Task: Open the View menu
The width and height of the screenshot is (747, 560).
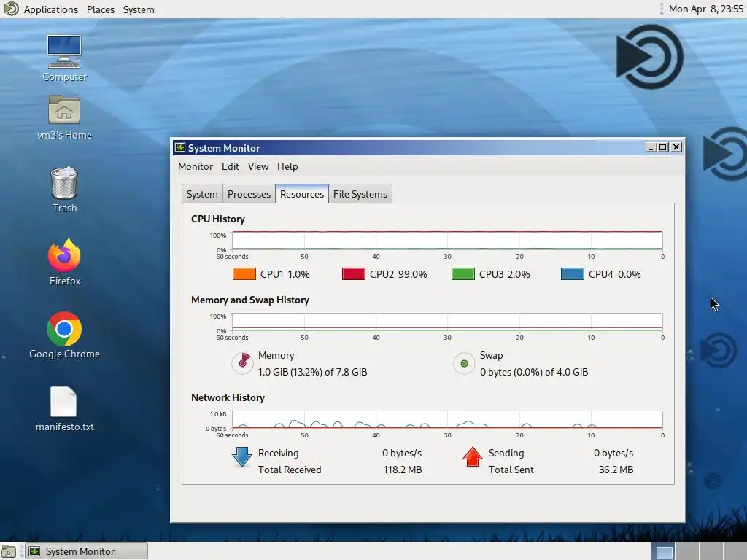Action: click(258, 167)
